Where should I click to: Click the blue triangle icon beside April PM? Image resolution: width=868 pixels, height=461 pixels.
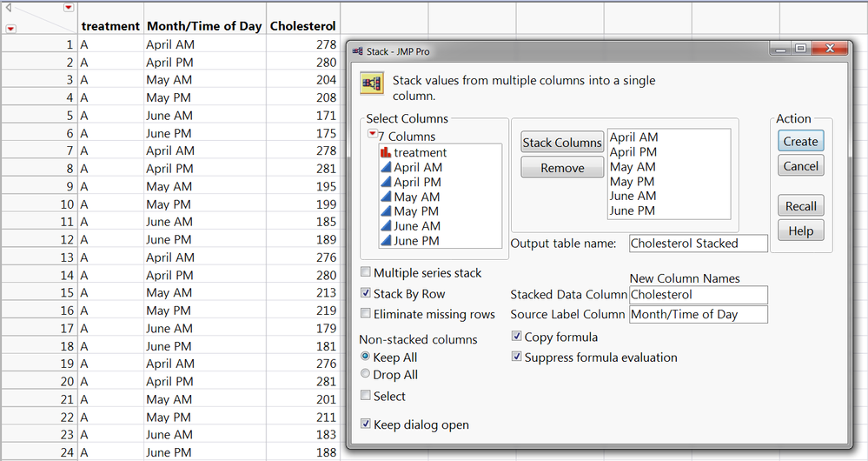tap(386, 183)
